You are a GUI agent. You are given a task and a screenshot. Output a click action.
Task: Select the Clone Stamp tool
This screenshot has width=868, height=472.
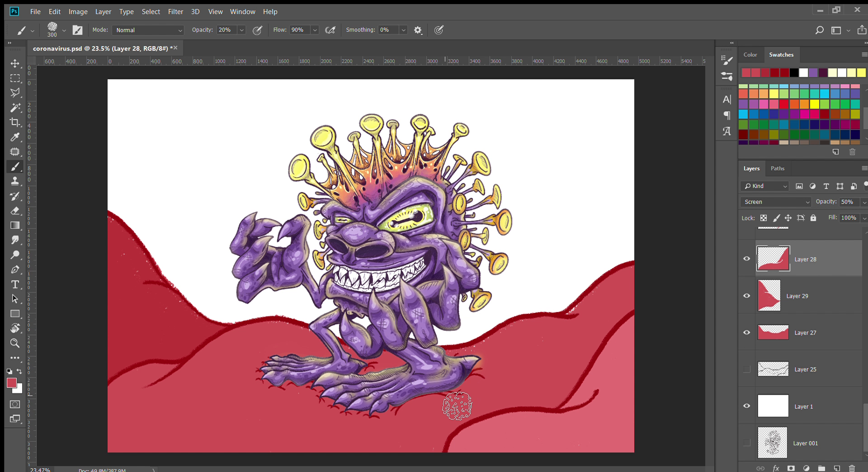pyautogui.click(x=15, y=181)
